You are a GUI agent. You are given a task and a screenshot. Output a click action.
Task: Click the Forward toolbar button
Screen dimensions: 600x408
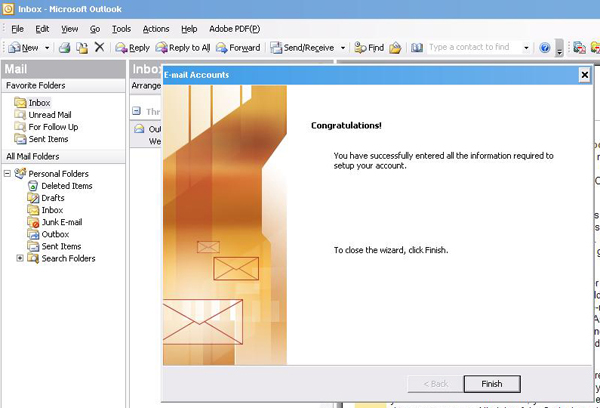click(x=238, y=47)
